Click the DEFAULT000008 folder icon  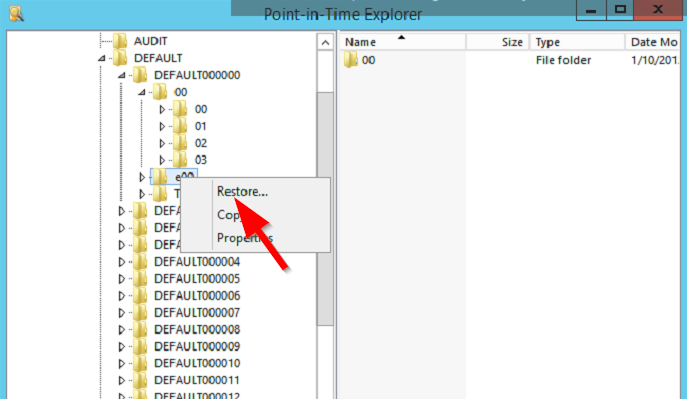[x=140, y=329]
